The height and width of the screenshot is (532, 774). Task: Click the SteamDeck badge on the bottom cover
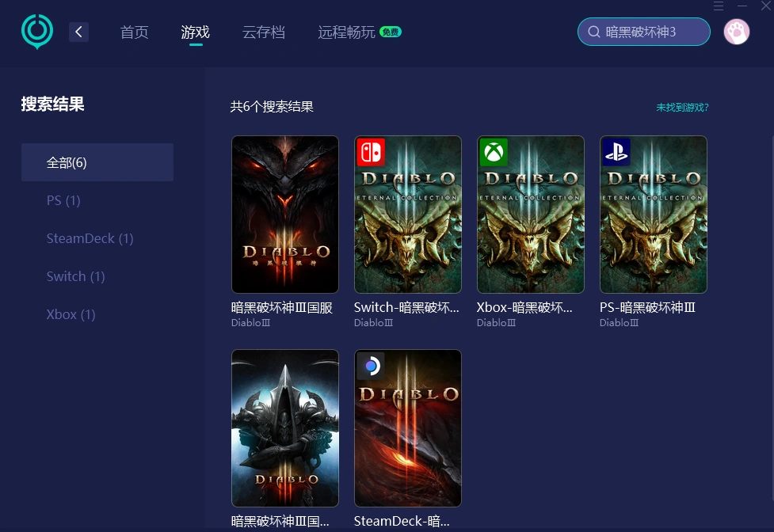coord(370,366)
